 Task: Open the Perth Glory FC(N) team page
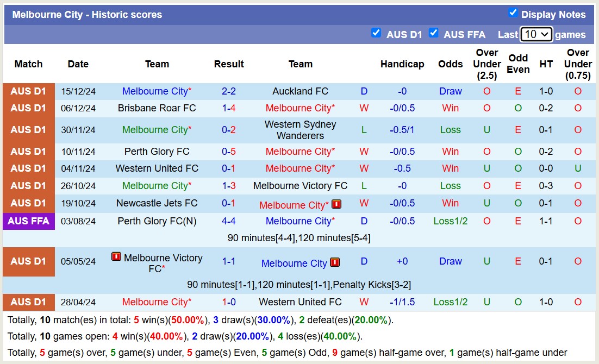[x=157, y=221]
